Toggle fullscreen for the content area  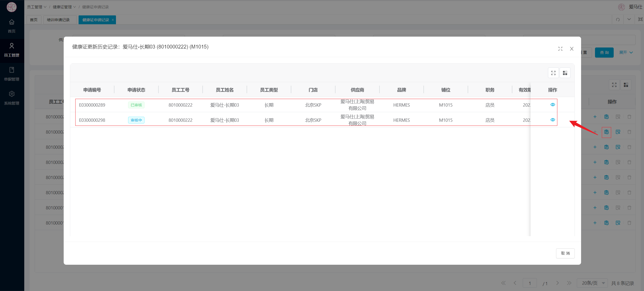[x=640, y=19]
